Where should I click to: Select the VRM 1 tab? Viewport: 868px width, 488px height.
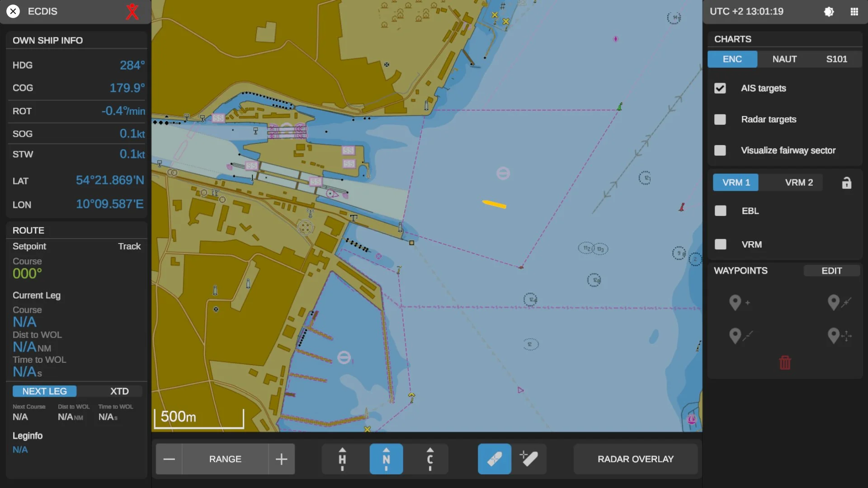736,183
